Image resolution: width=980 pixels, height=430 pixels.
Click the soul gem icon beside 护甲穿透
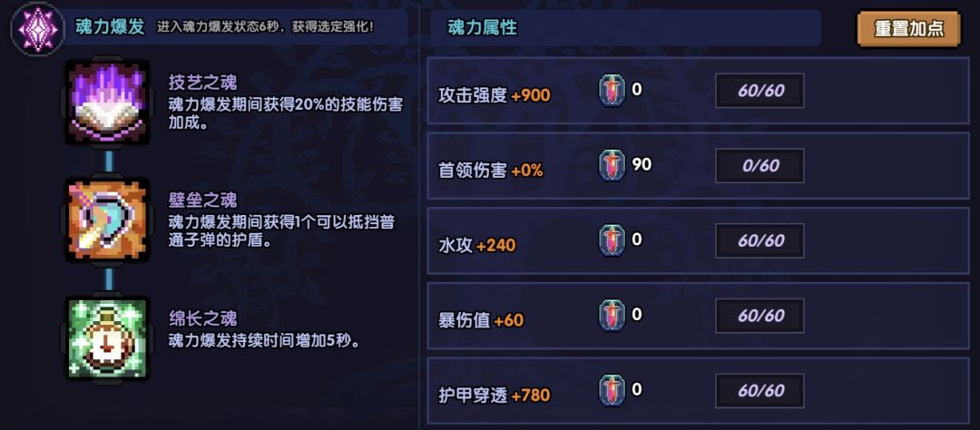pos(612,391)
